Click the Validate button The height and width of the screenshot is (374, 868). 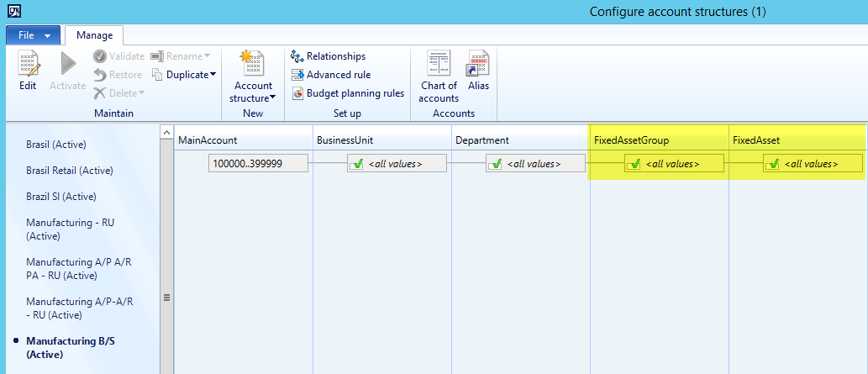pyautogui.click(x=119, y=56)
